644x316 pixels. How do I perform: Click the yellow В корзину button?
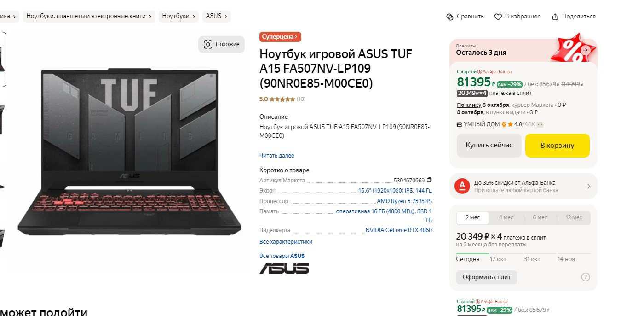557,146
